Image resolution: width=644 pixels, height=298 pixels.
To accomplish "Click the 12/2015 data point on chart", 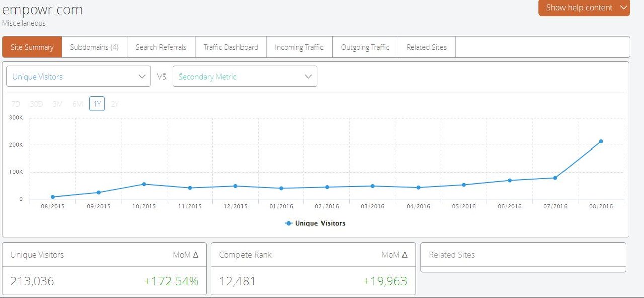I will (x=235, y=186).
